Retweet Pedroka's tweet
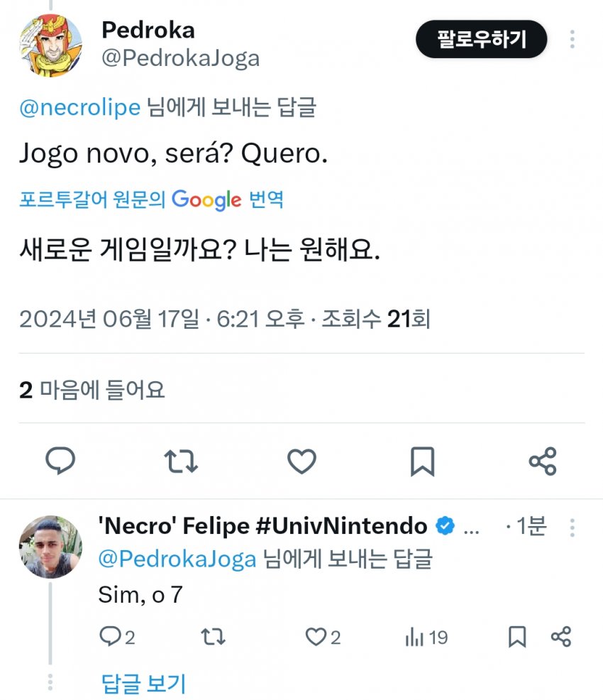Screen dimensions: 603x700 coord(181,462)
